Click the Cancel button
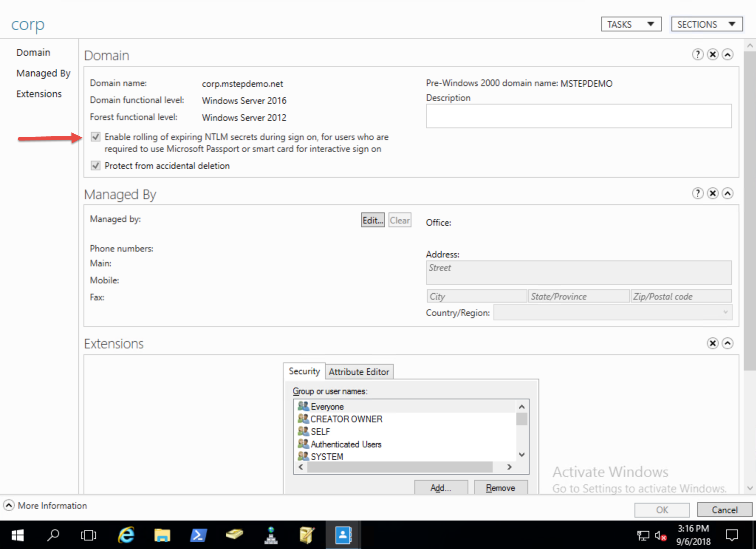 [724, 510]
